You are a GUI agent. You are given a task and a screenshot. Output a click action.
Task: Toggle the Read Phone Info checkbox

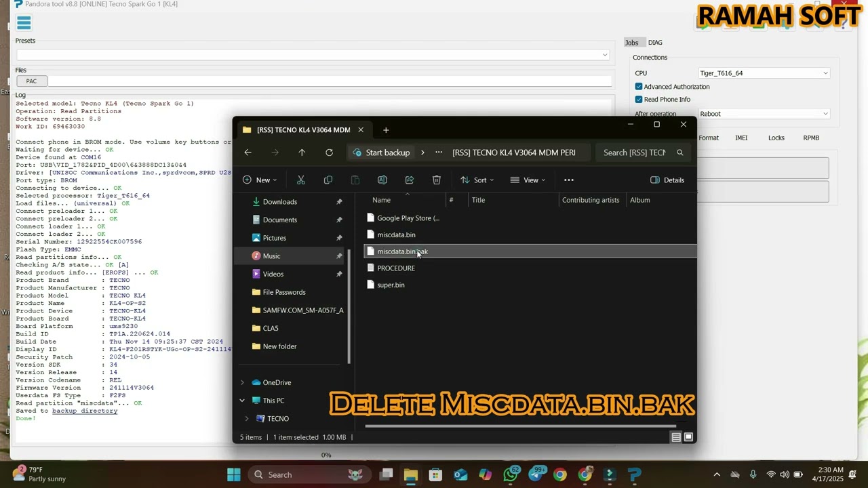tap(639, 100)
